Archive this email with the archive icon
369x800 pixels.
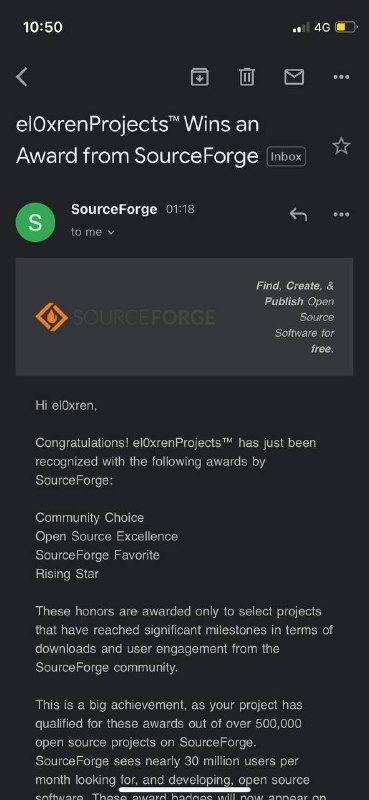(200, 77)
